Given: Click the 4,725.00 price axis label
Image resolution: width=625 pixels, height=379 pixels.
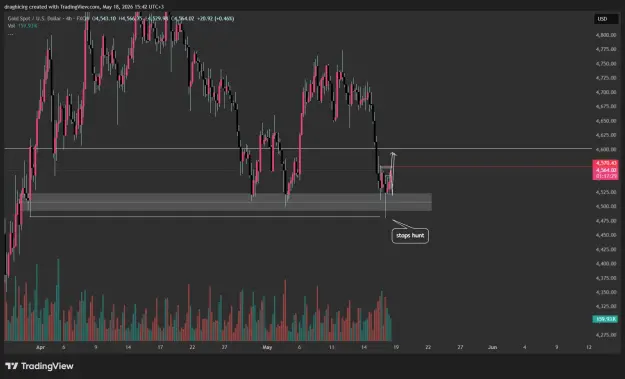Looking at the screenshot, I should tap(606, 78).
